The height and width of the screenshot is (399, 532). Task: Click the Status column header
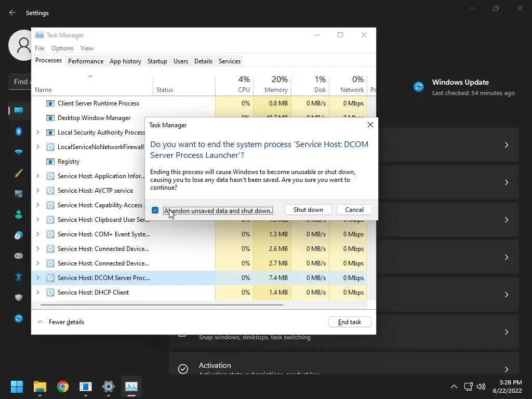(x=184, y=84)
